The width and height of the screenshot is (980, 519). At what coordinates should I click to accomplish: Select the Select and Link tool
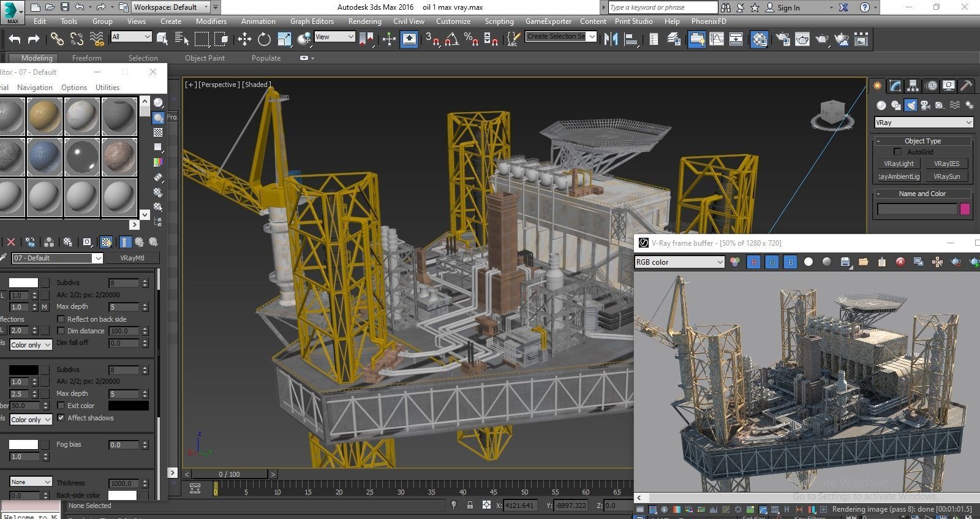click(x=57, y=39)
